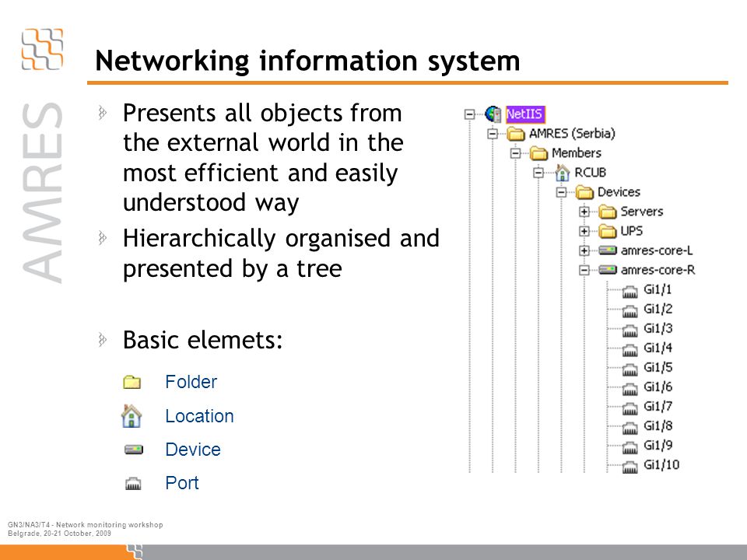747x560 pixels.
Task: Select the Gi1/1 port label
Action: pyautogui.click(x=658, y=289)
